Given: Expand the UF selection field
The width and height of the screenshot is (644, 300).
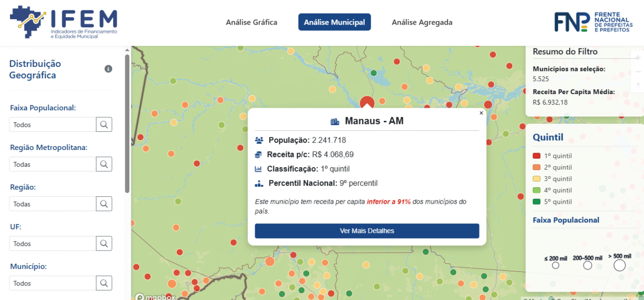Looking at the screenshot, I should (x=52, y=244).
